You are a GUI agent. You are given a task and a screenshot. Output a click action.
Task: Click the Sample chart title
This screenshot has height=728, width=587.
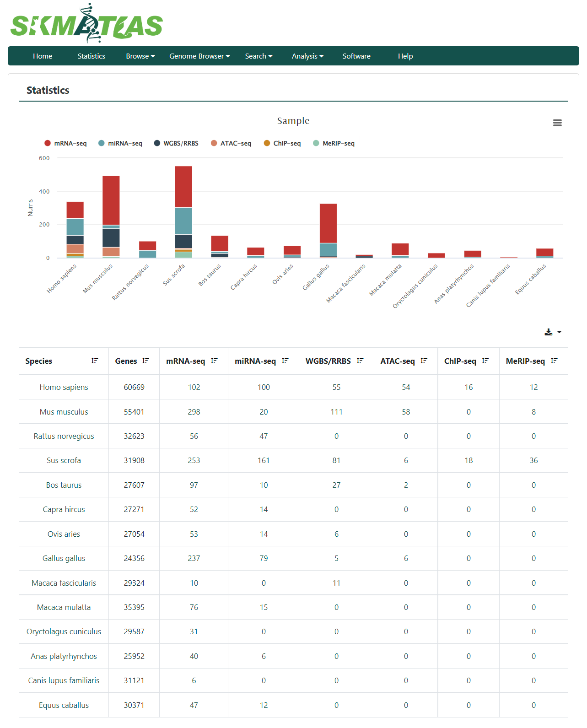pos(293,121)
